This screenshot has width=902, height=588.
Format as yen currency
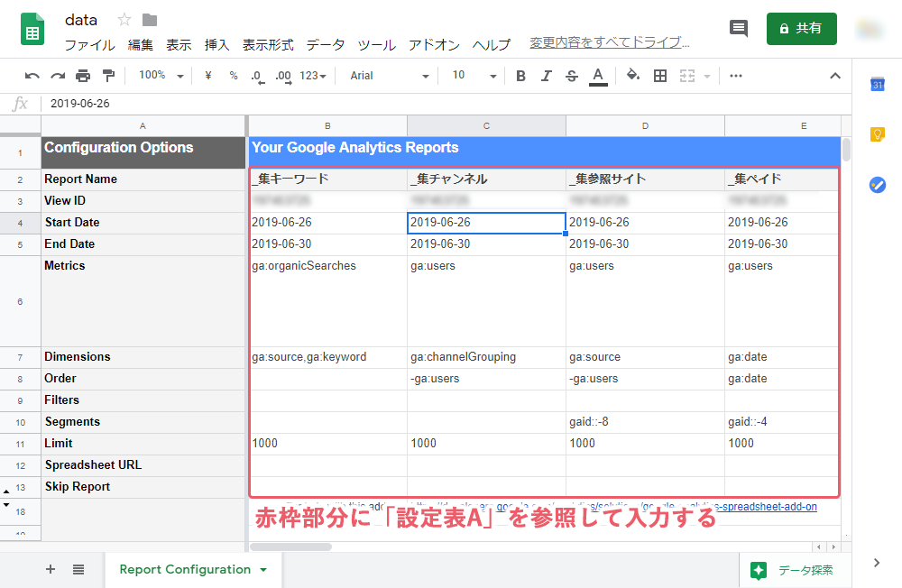click(208, 76)
